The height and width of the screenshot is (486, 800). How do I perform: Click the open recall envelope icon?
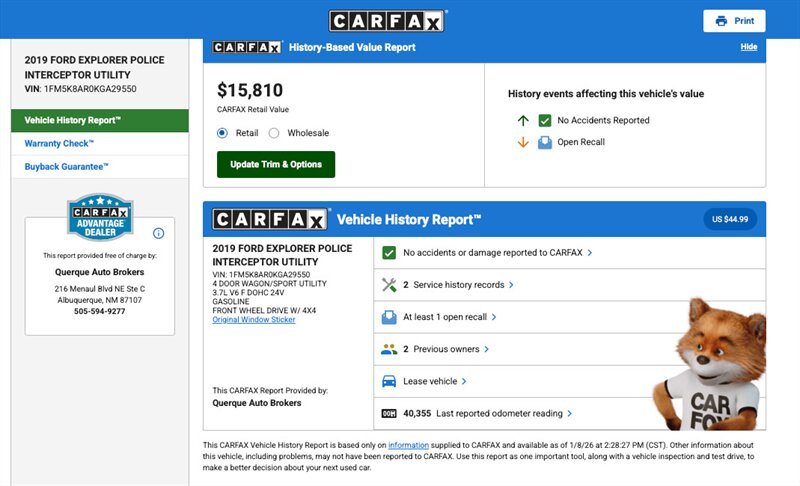[x=389, y=317]
